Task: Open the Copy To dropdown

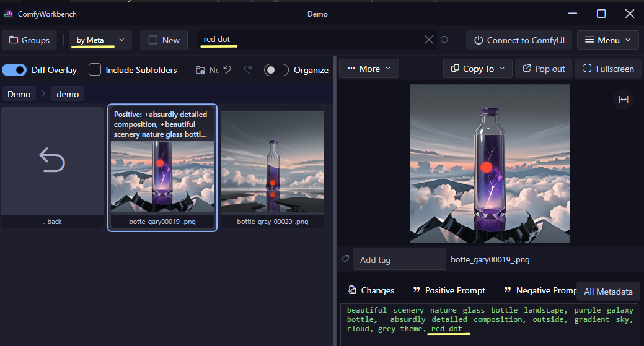Action: [478, 69]
